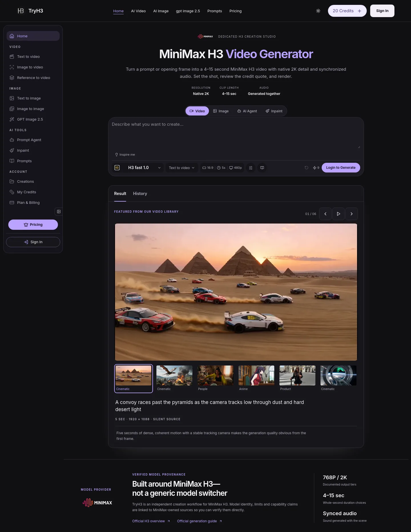Open AI Image in top navigation
Screen dimensions: 411x532
[x=161, y=11]
